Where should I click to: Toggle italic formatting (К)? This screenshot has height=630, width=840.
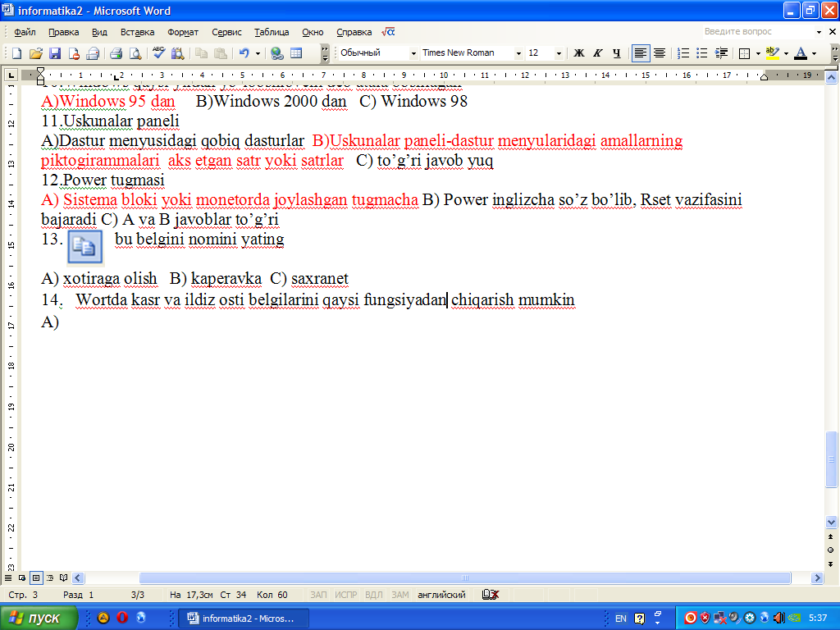click(x=598, y=53)
